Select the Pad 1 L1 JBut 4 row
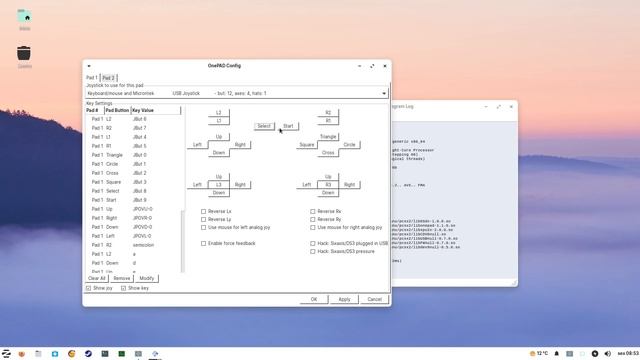This screenshot has height=360, width=640. point(133,137)
